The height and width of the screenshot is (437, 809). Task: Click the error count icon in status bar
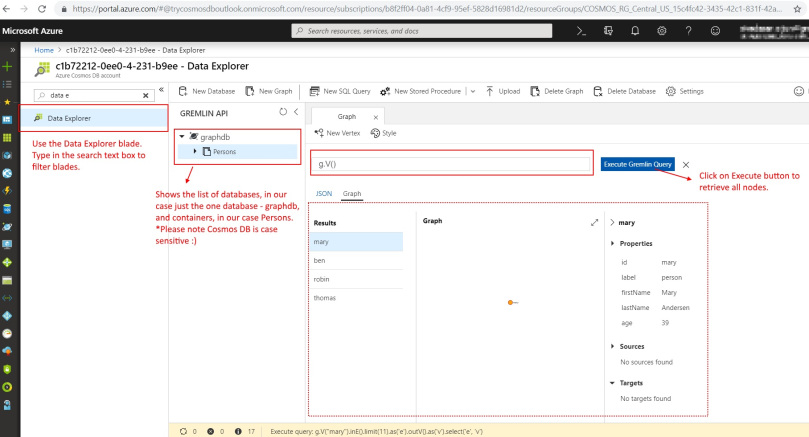(211, 431)
